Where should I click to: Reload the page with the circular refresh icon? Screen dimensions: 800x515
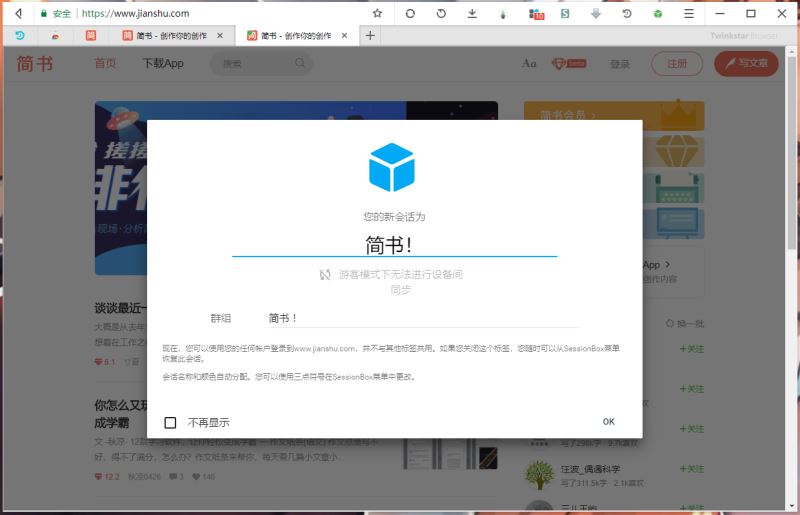[x=410, y=14]
